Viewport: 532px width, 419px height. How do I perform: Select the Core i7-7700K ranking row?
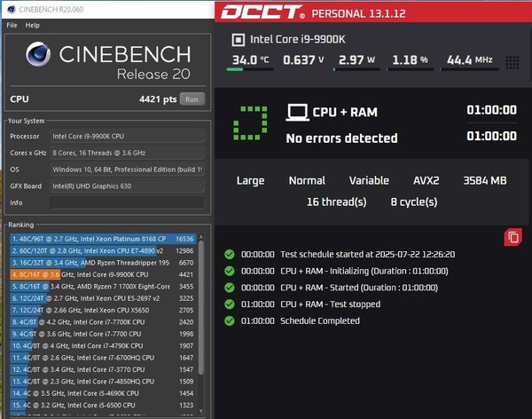[x=103, y=322]
